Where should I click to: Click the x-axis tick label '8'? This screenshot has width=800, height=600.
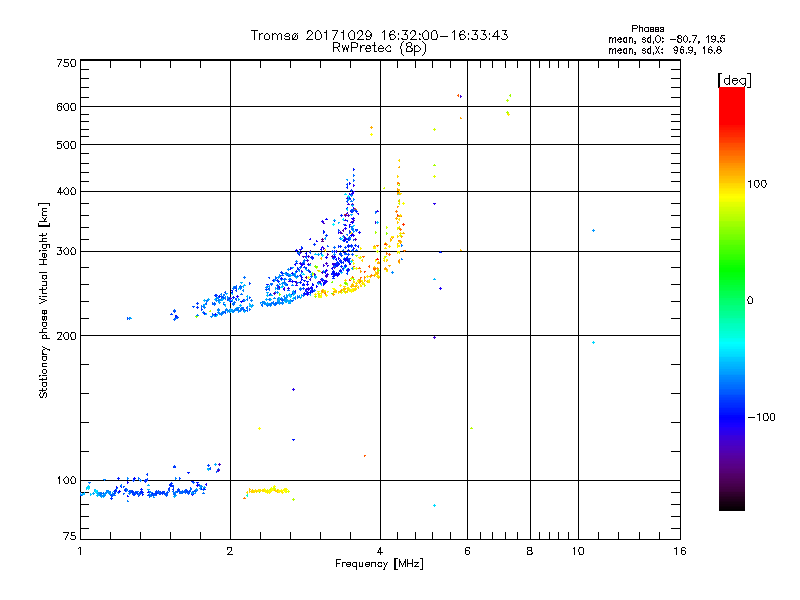click(x=530, y=551)
